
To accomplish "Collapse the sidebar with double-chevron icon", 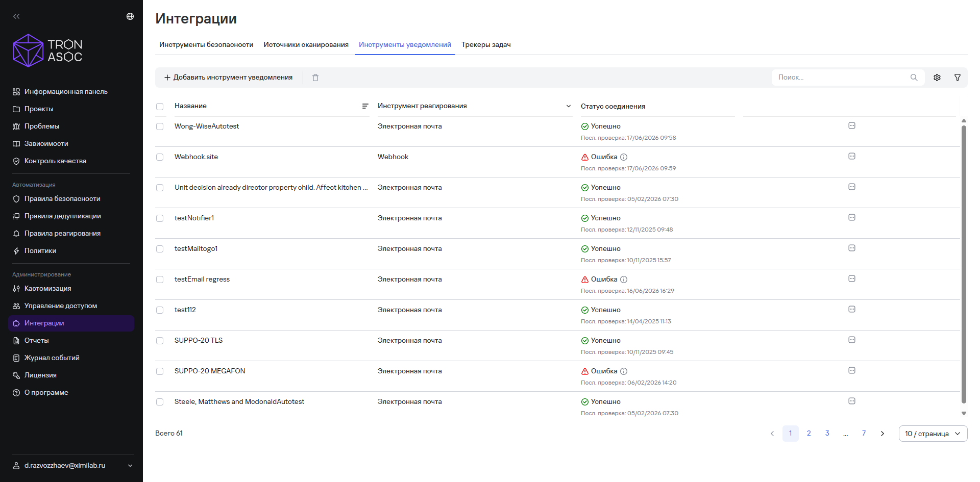I will [16, 16].
